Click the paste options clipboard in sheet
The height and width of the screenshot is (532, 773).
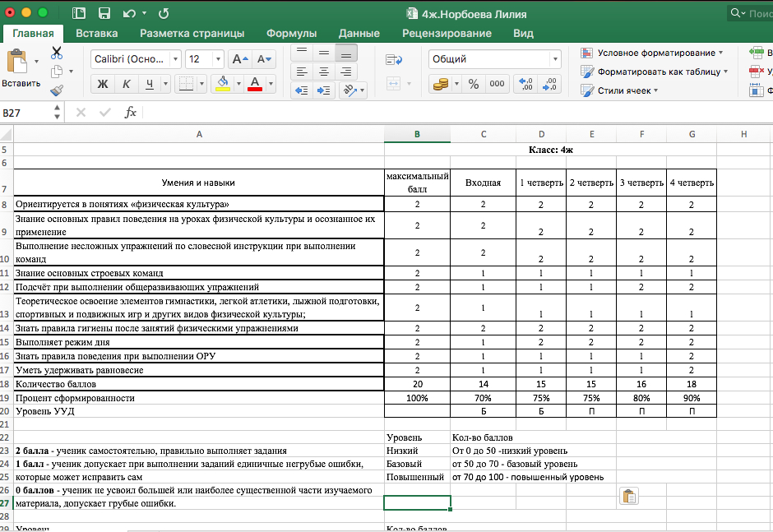(628, 496)
